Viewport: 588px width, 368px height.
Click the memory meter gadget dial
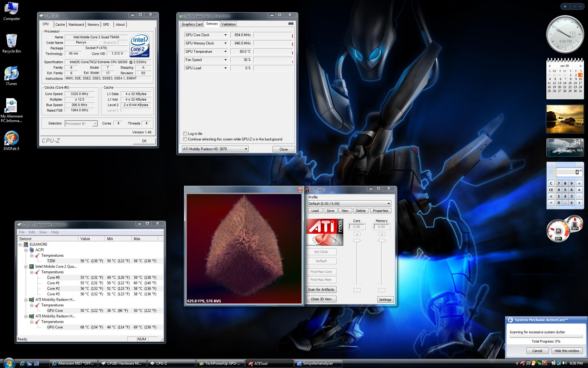point(575,224)
